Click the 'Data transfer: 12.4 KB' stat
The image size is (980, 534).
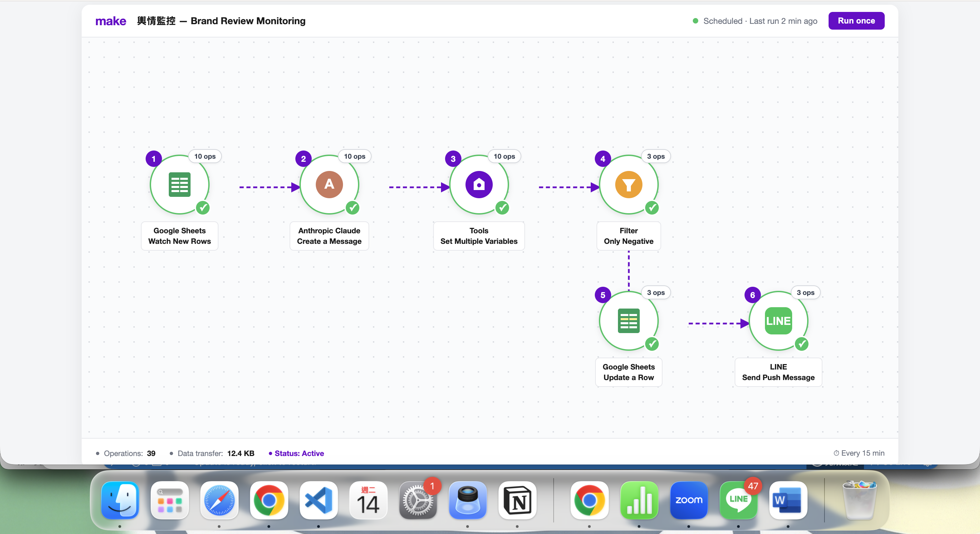coord(212,453)
